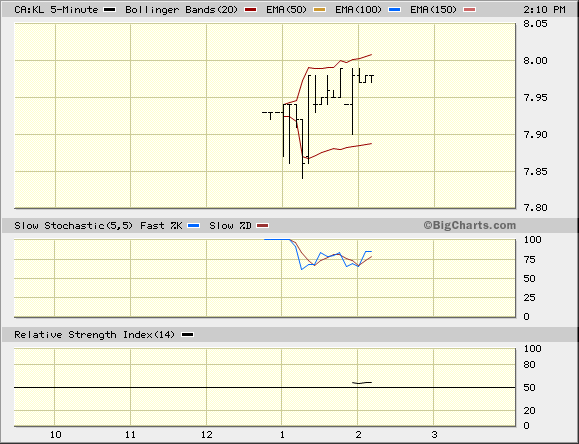The height and width of the screenshot is (444, 579).
Task: Click the EMA(100) legend label
Action: (358, 10)
